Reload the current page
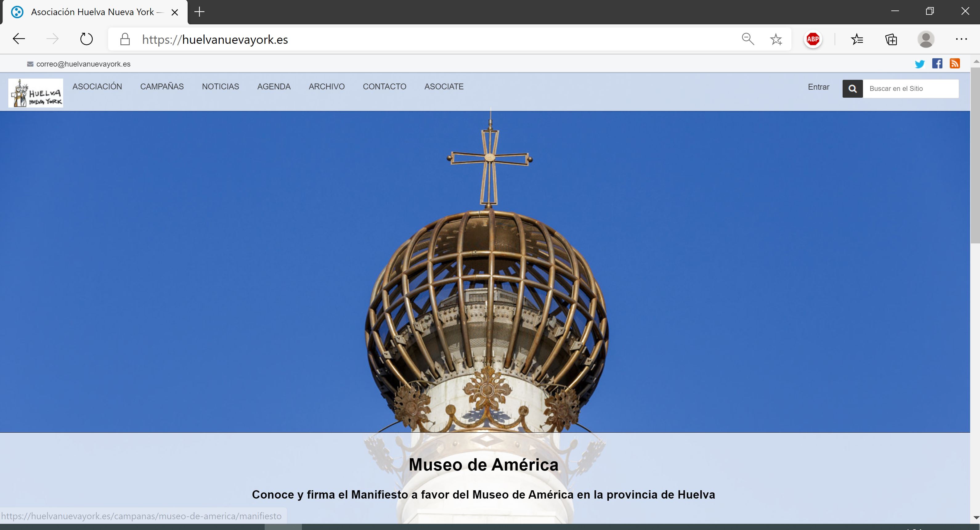This screenshot has height=530, width=980. [x=86, y=39]
